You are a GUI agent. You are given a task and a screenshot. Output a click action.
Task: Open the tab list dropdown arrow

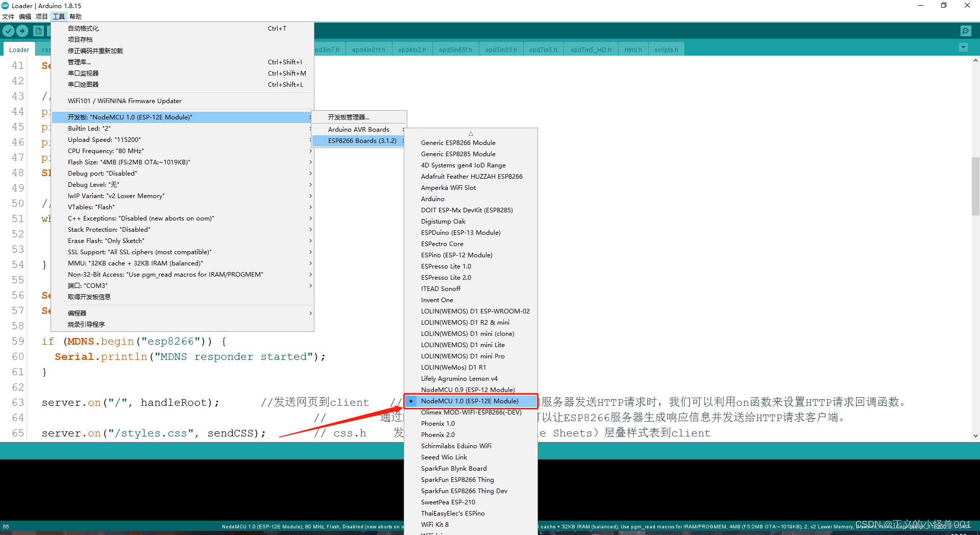(x=963, y=47)
